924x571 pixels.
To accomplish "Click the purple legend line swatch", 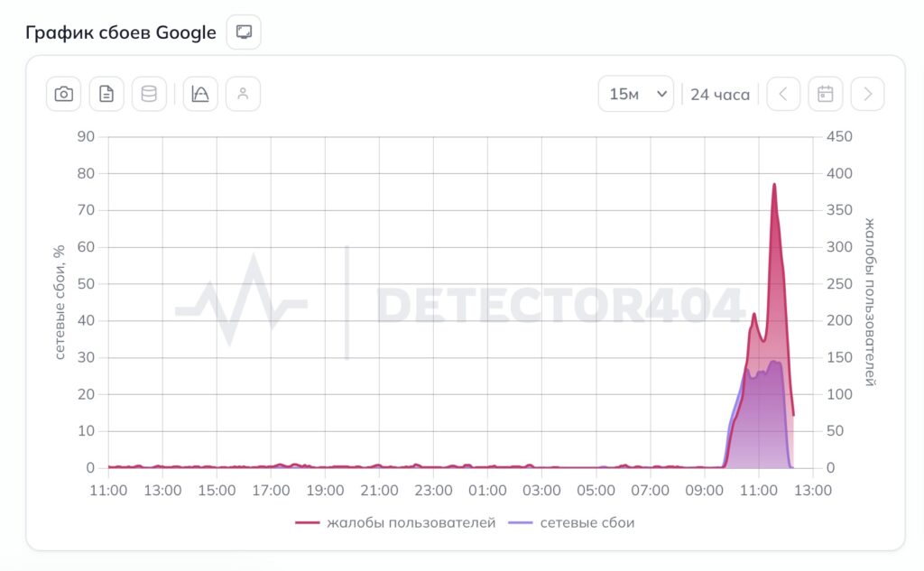I will click(520, 522).
